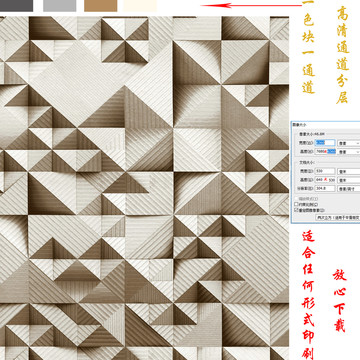Pick the tan brown color swatch

pyautogui.click(x=101, y=6)
